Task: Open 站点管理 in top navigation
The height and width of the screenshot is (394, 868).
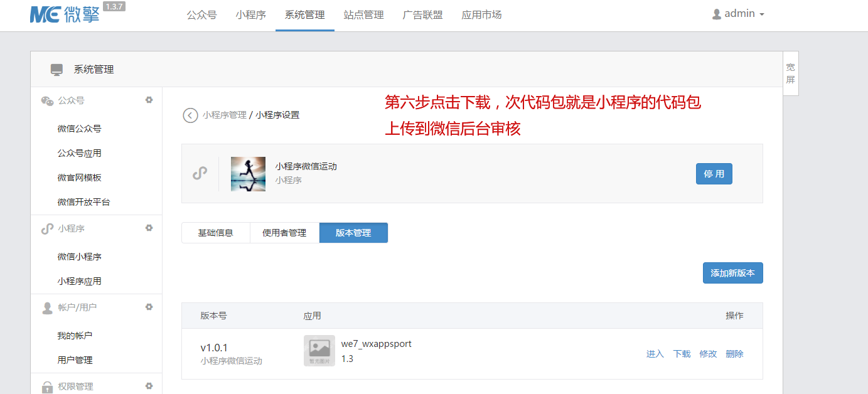Action: [363, 15]
